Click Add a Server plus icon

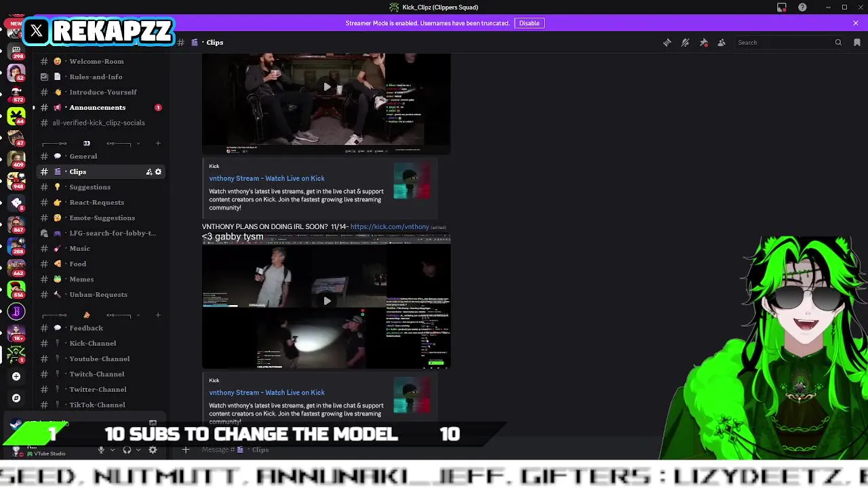[16, 376]
